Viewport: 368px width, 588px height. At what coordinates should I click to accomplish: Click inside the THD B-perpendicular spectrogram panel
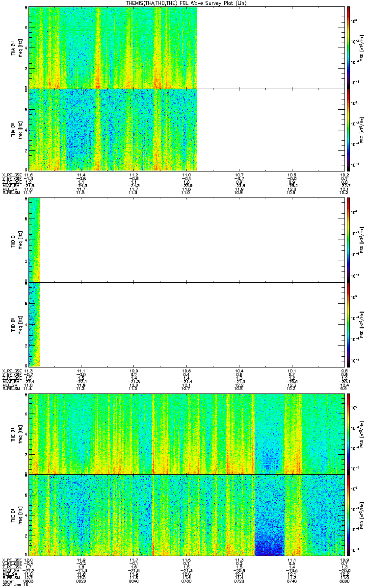[186, 240]
